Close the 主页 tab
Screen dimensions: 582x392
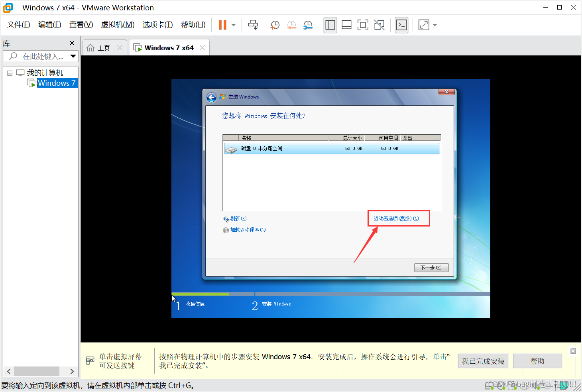[x=120, y=48]
